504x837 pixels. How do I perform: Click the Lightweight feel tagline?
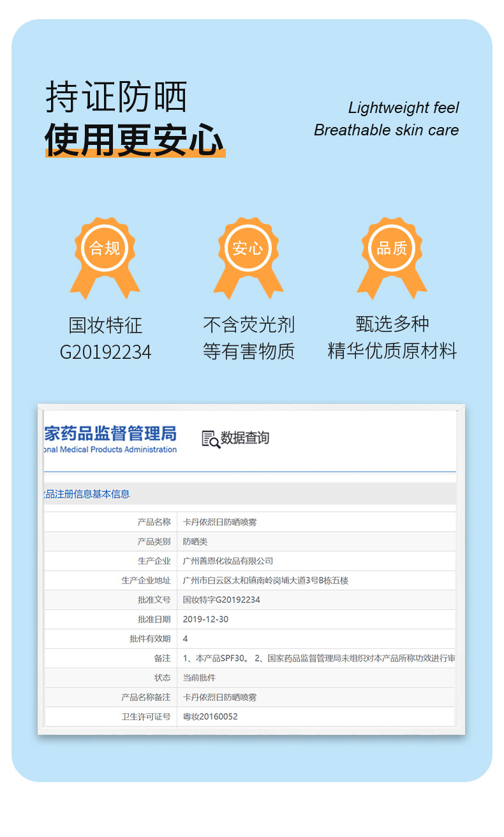[403, 107]
